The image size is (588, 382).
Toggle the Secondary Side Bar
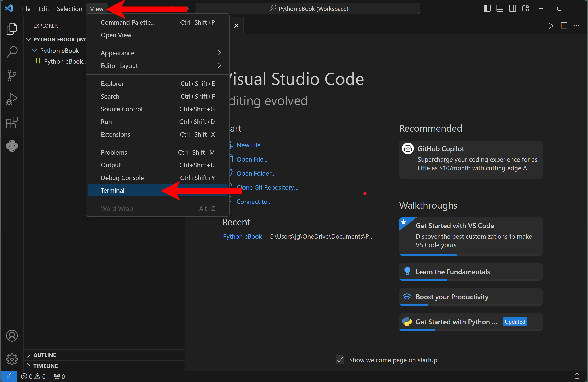[512, 8]
